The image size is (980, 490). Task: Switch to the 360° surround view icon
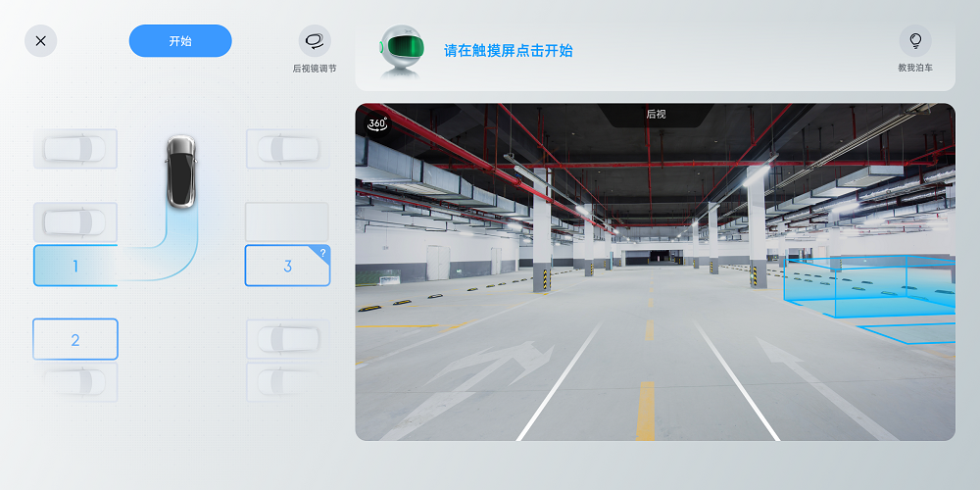[x=377, y=123]
